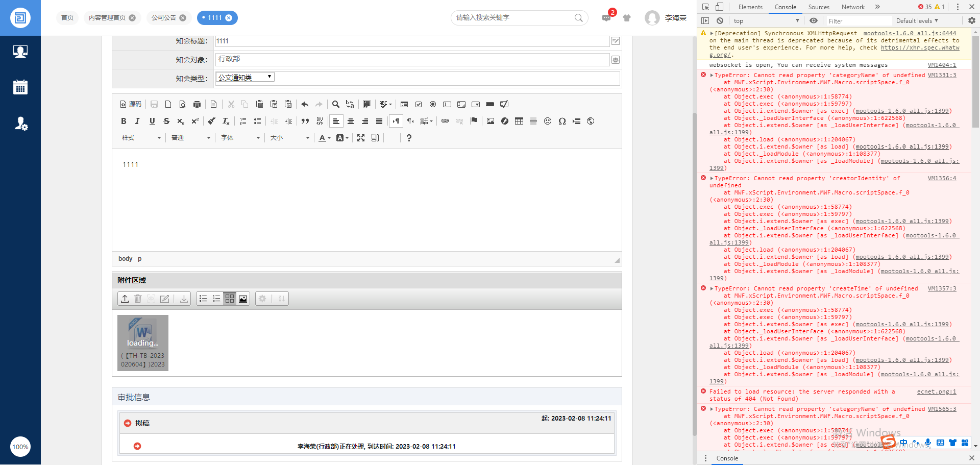The height and width of the screenshot is (465, 980).
Task: Insert a table into the editor
Action: (519, 121)
